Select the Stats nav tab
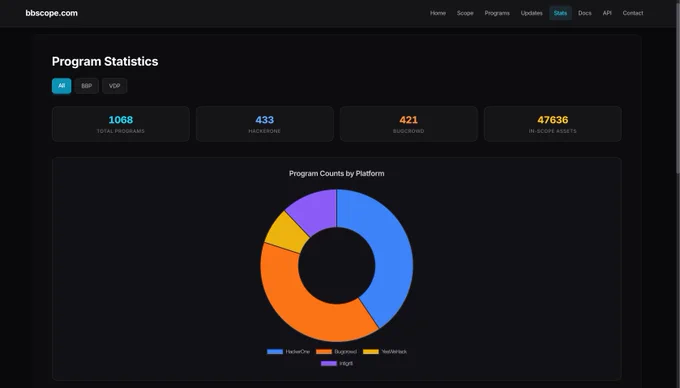This screenshot has height=388, width=680. (560, 13)
